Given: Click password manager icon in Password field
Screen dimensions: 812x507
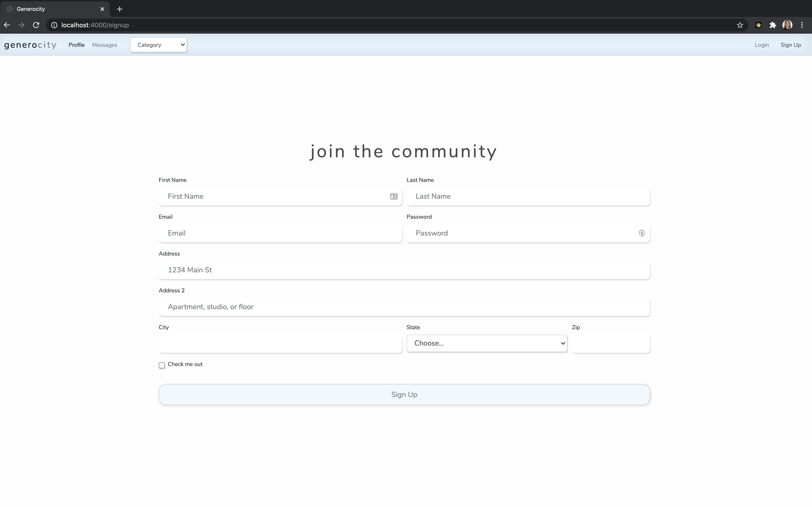Looking at the screenshot, I should (x=641, y=233).
